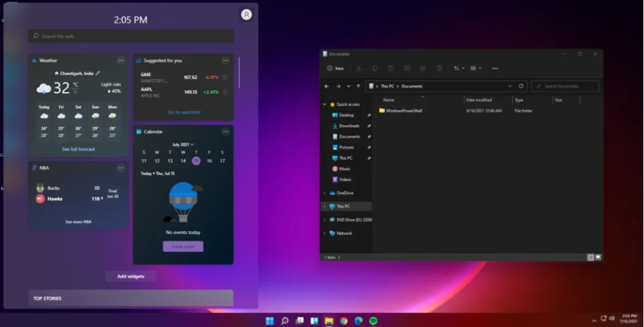
Task: Click the Delete trash icon in Explorer toolbar
Action: (439, 68)
